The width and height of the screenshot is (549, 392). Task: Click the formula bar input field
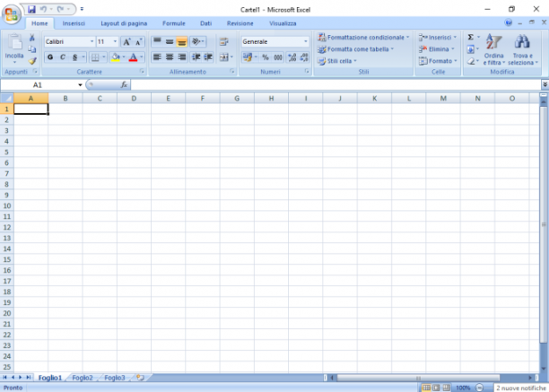pyautogui.click(x=336, y=84)
